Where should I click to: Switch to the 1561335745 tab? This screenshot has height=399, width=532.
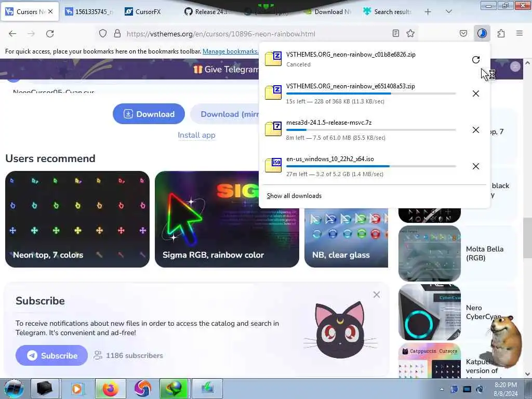89,11
